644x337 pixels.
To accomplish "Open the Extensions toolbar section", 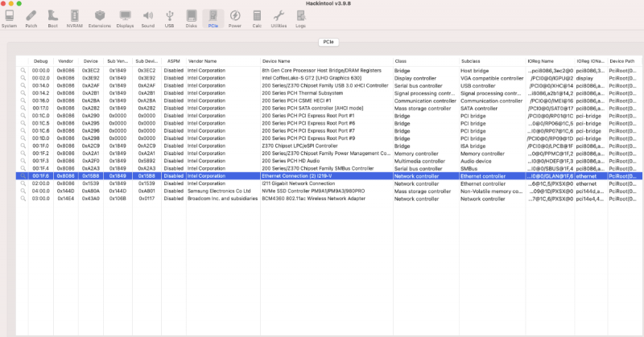I will [99, 18].
